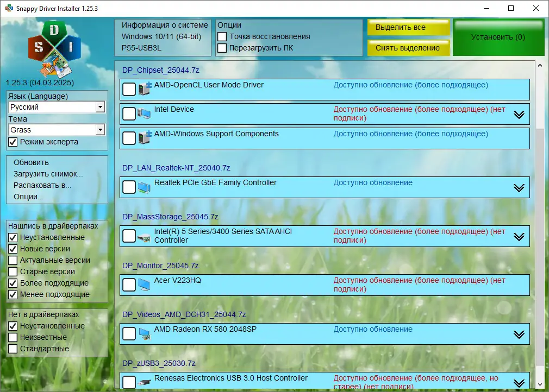Expand alternatives for Renesas USB 3.0 Controller
The height and width of the screenshot is (392, 549).
(519, 383)
